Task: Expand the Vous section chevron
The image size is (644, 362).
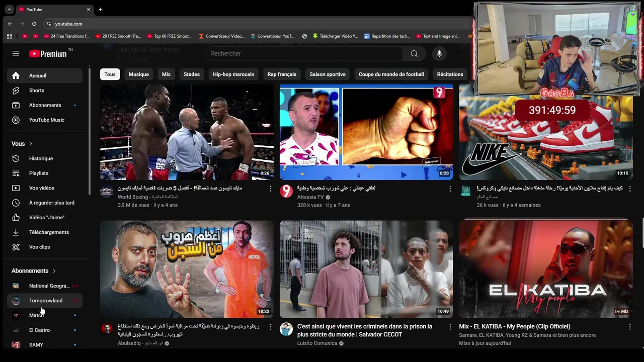Action: point(31,144)
